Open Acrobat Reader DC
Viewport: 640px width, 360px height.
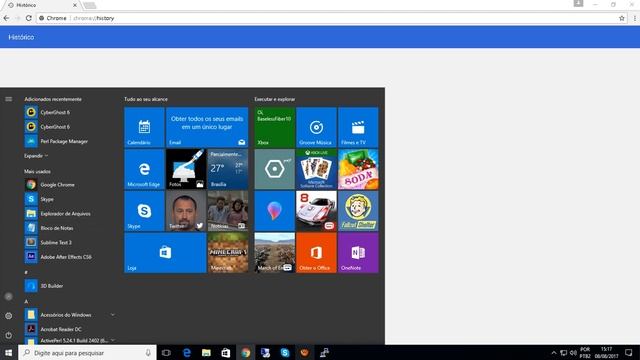[69, 329]
